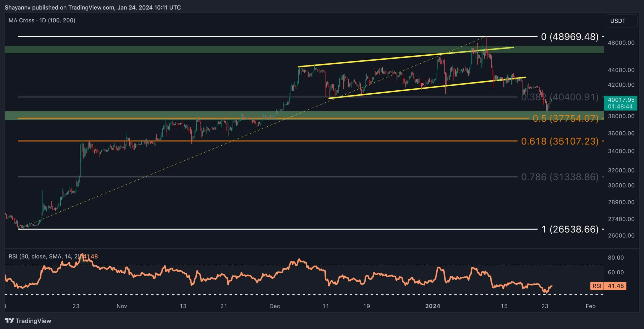Click the green 40017.95 current price tag

pos(620,103)
